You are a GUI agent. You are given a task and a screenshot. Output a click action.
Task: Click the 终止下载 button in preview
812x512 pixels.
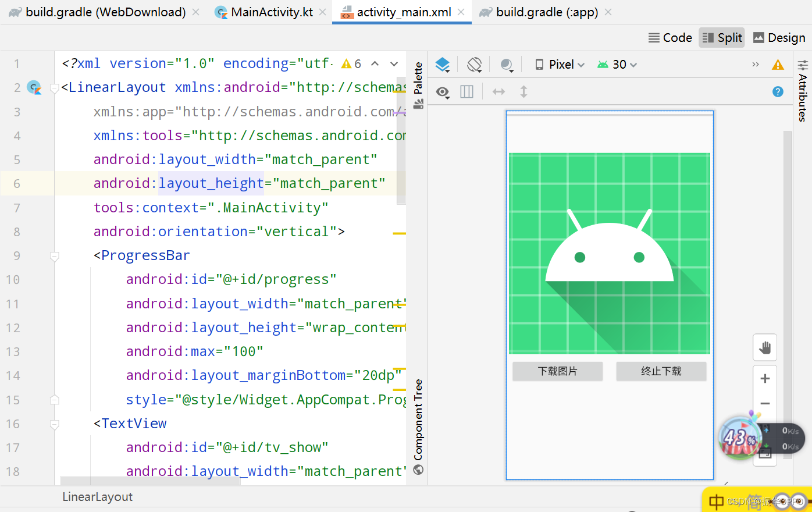tap(661, 371)
